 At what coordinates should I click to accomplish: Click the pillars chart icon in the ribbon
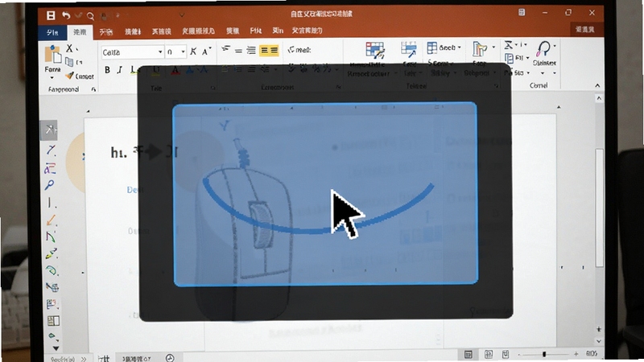479,49
